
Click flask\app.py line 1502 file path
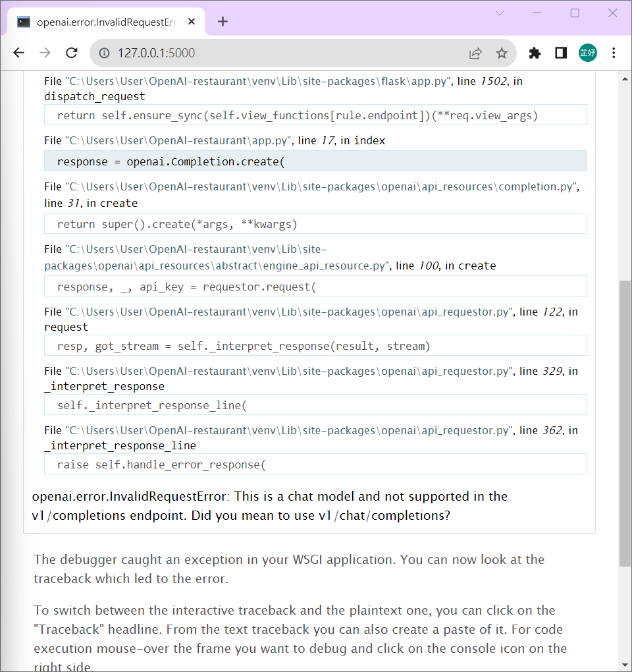pos(258,82)
